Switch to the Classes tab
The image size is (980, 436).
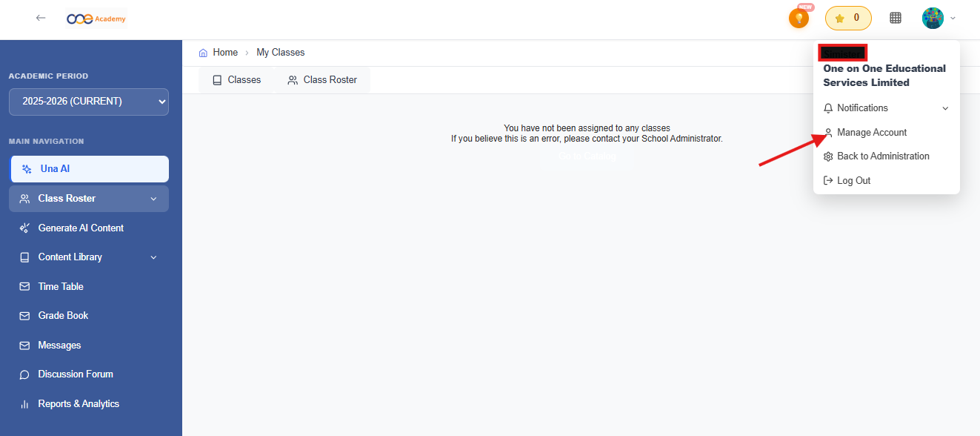tap(237, 80)
